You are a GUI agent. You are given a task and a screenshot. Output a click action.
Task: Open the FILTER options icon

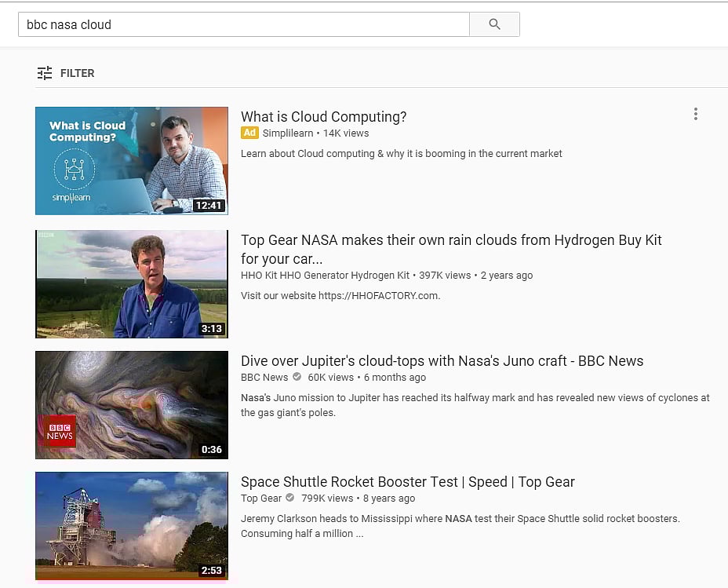tap(45, 72)
